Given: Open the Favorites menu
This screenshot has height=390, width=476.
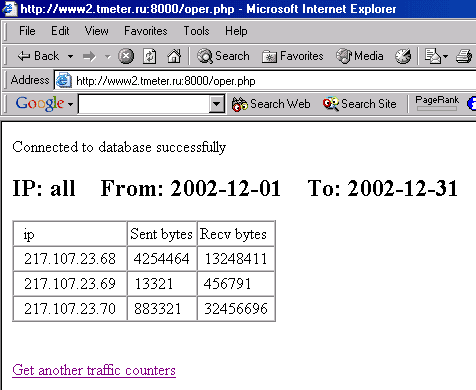Looking at the screenshot, I should pyautogui.click(x=146, y=31).
